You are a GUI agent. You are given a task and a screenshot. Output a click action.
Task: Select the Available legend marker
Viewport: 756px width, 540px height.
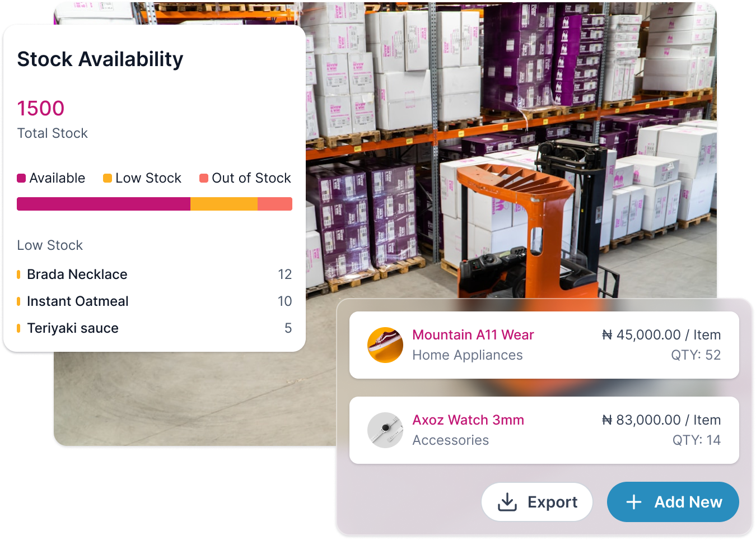click(x=21, y=178)
